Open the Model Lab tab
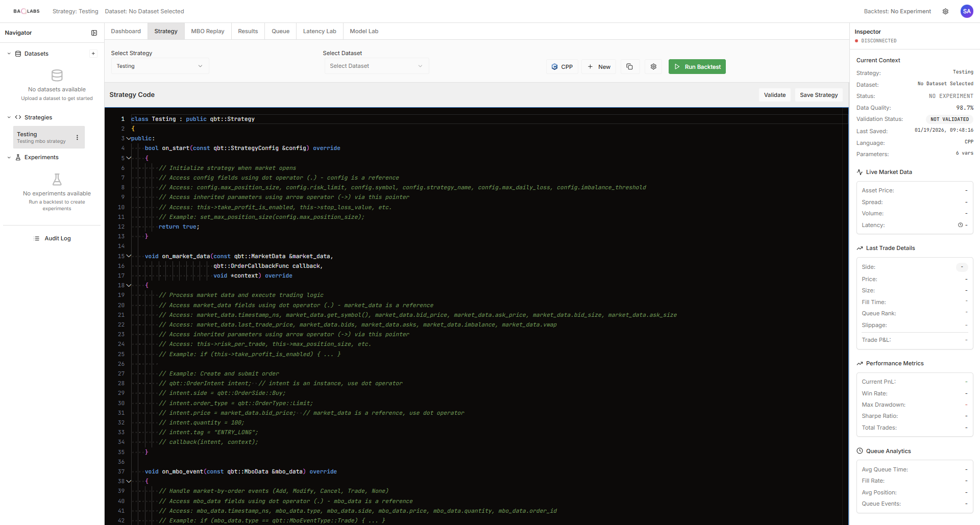980x525 pixels. click(x=364, y=31)
